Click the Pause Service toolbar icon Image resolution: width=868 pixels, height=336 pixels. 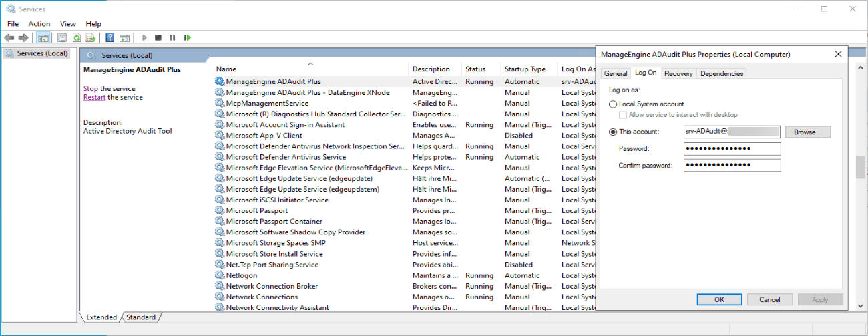click(x=172, y=38)
